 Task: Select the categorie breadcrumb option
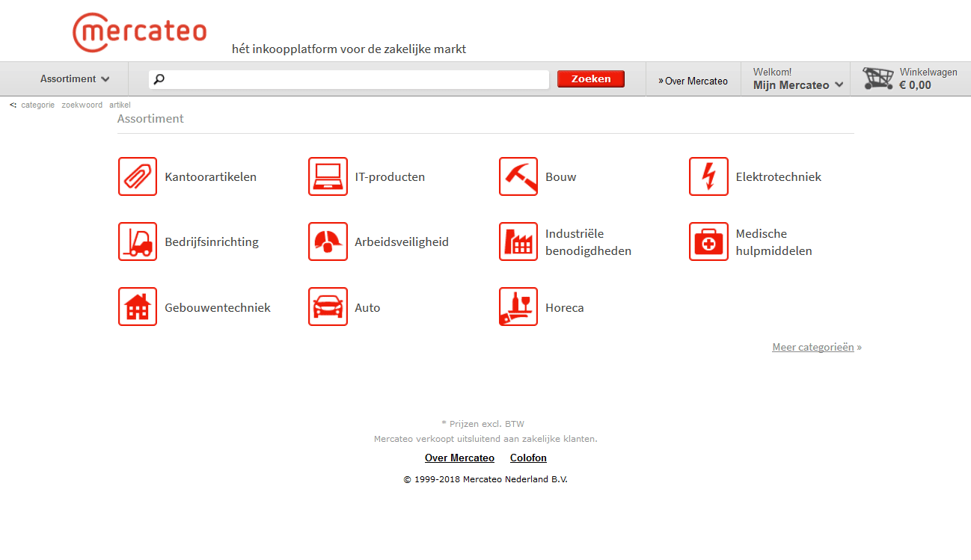click(37, 105)
